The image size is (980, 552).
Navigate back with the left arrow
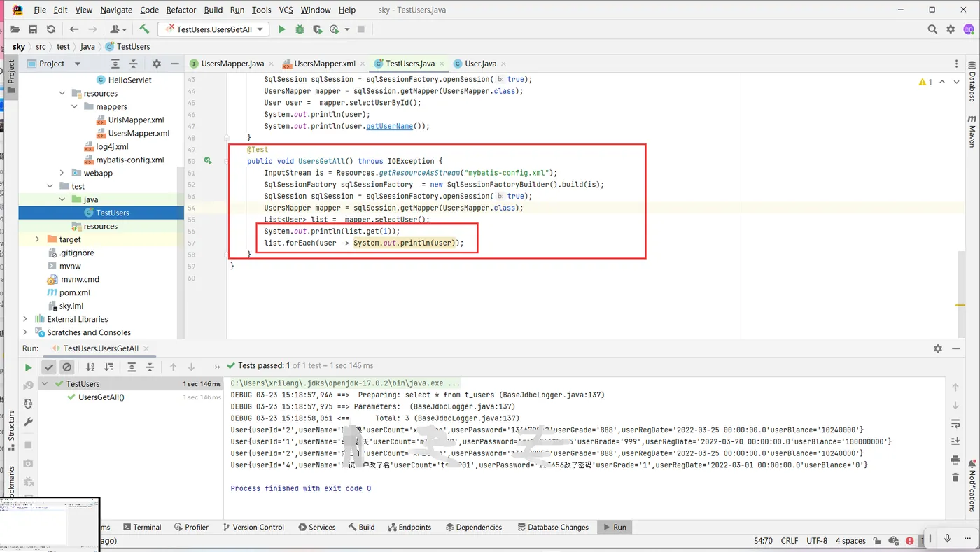click(74, 29)
